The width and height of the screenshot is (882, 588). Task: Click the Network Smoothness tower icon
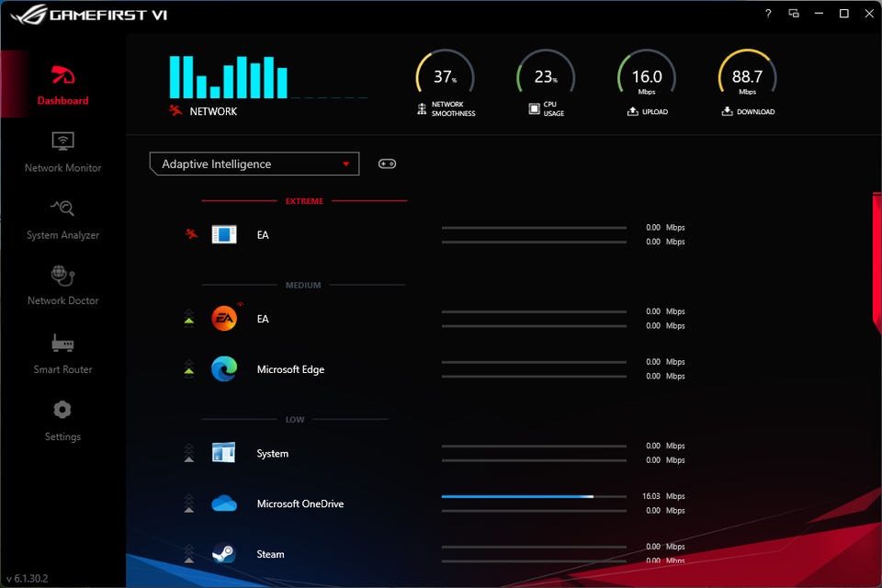tap(422, 109)
